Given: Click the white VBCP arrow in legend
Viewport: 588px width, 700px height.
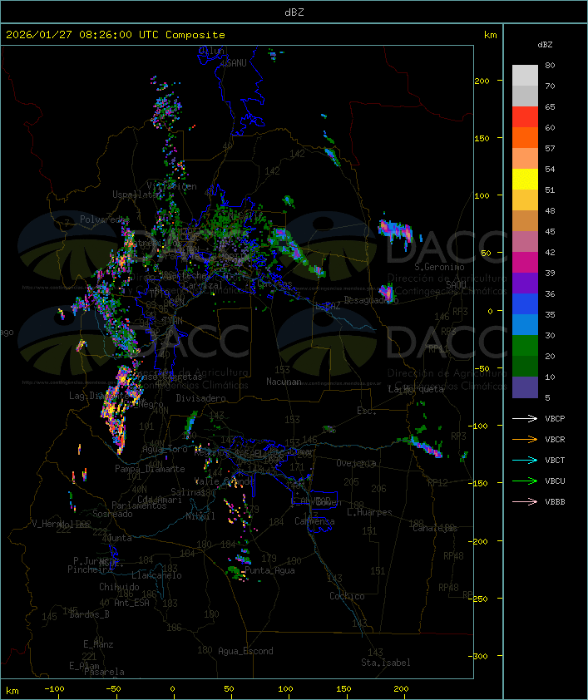Looking at the screenshot, I should [525, 418].
